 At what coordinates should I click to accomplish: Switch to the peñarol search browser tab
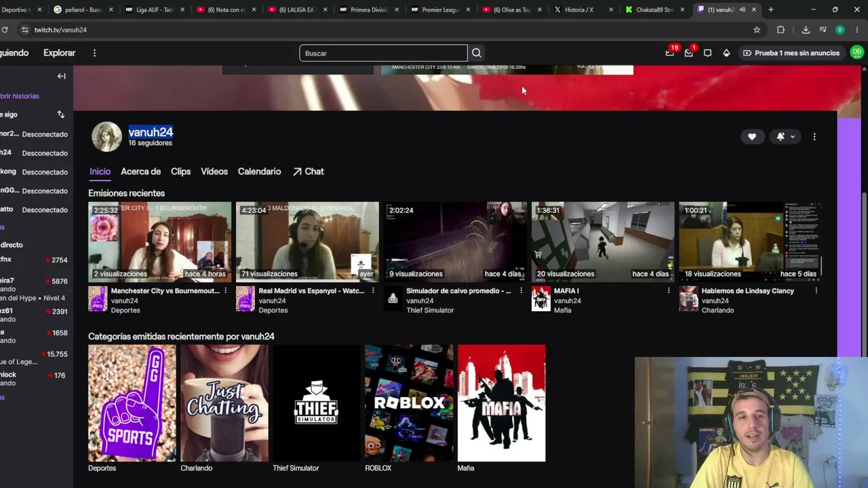[x=83, y=9]
